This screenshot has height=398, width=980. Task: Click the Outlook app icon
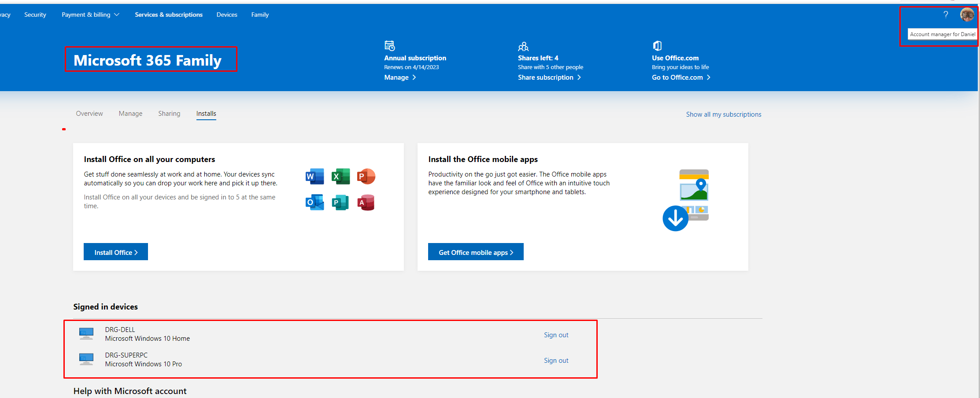tap(314, 203)
